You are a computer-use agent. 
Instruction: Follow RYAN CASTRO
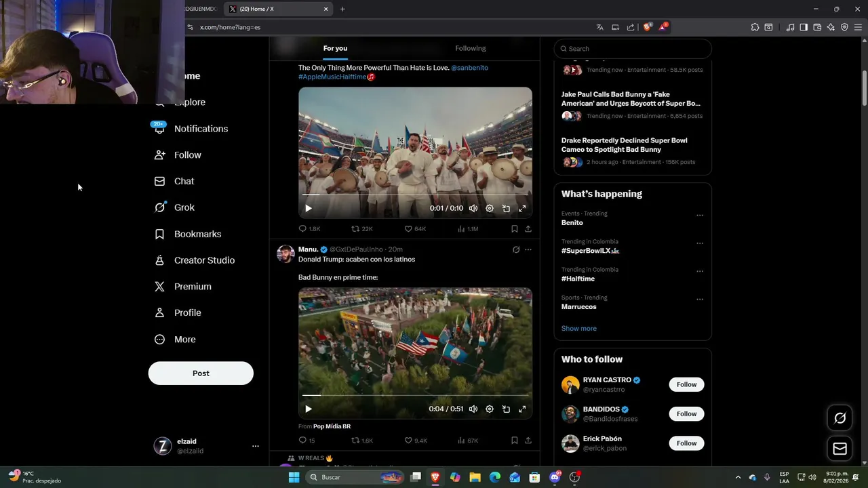coord(686,385)
